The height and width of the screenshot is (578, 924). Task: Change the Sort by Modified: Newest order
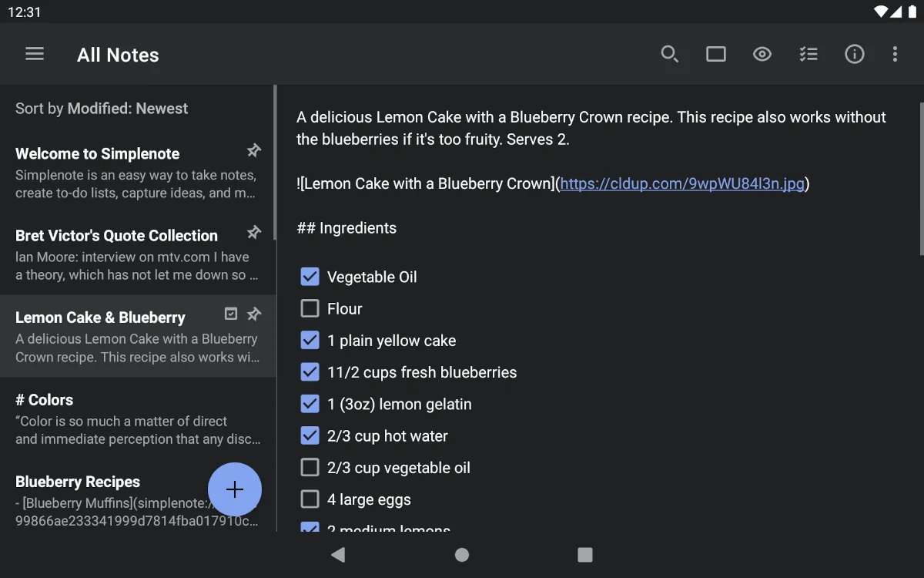[102, 109]
